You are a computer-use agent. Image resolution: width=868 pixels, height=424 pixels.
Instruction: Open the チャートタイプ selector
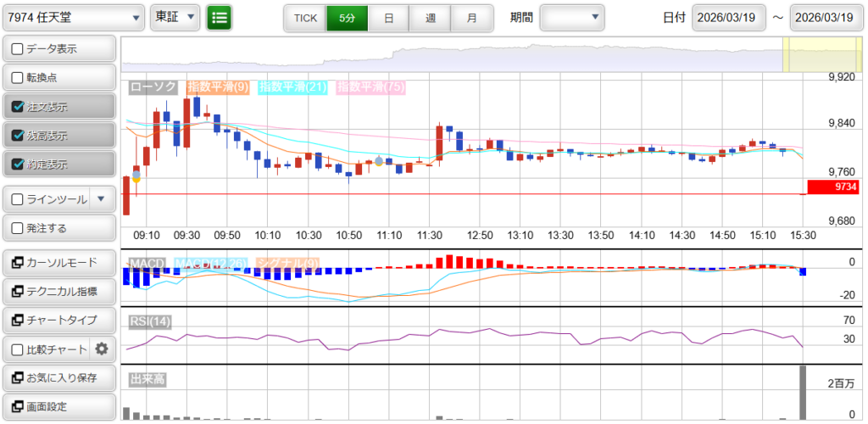click(x=58, y=321)
